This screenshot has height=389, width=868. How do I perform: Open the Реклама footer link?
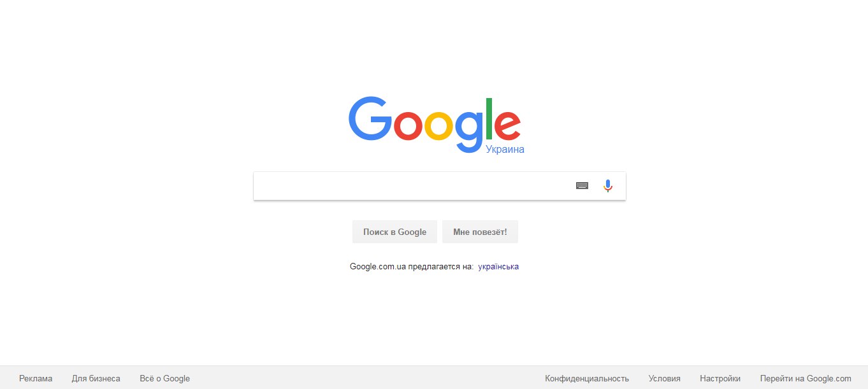click(x=36, y=378)
